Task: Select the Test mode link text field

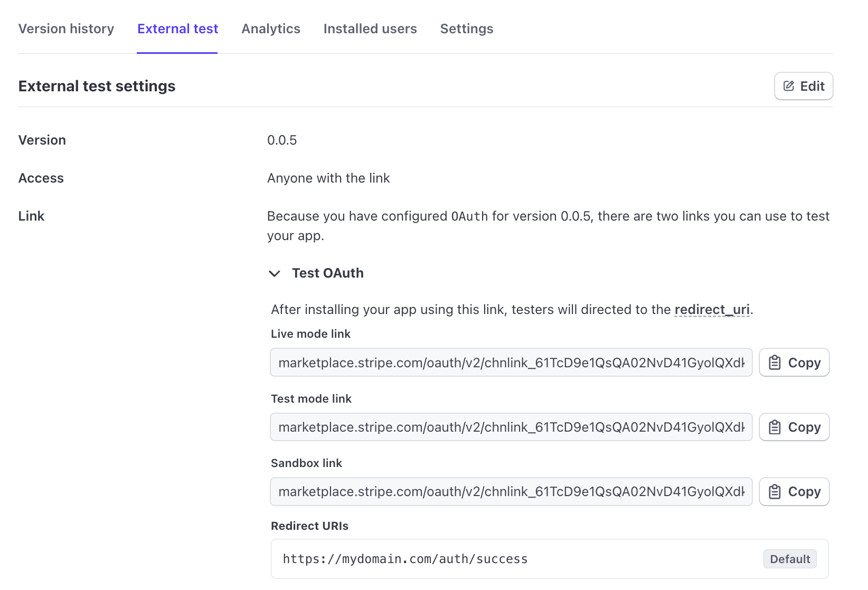Action: click(511, 427)
